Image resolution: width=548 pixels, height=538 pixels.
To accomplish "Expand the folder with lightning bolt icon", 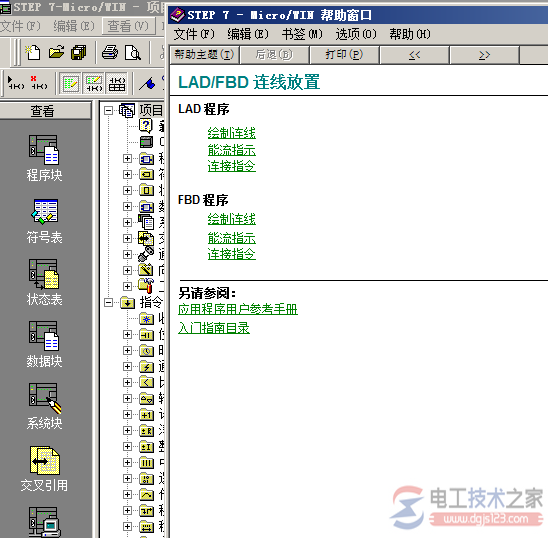I will click(x=127, y=367).
